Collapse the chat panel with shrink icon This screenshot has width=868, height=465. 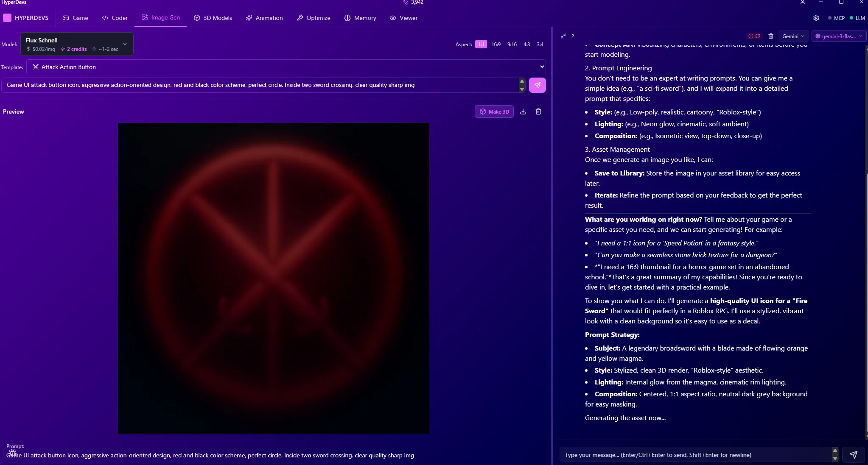click(x=563, y=36)
